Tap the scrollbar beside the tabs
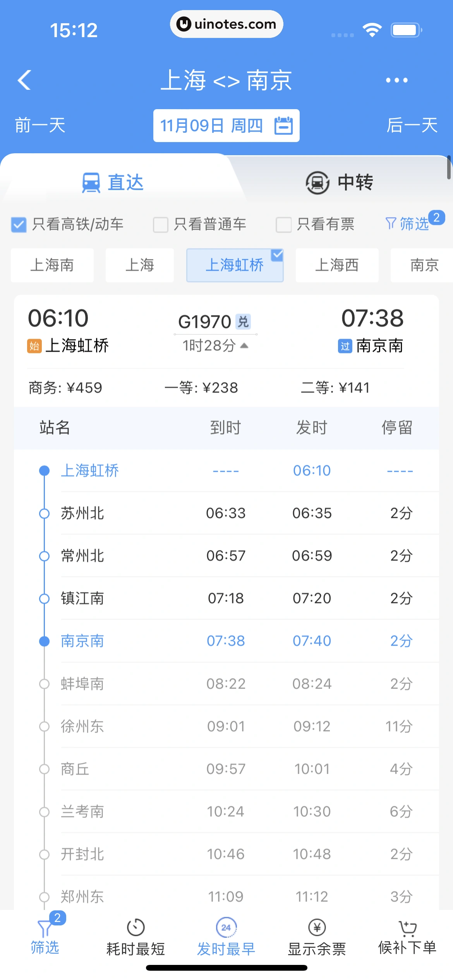This screenshot has width=453, height=980. point(449,167)
